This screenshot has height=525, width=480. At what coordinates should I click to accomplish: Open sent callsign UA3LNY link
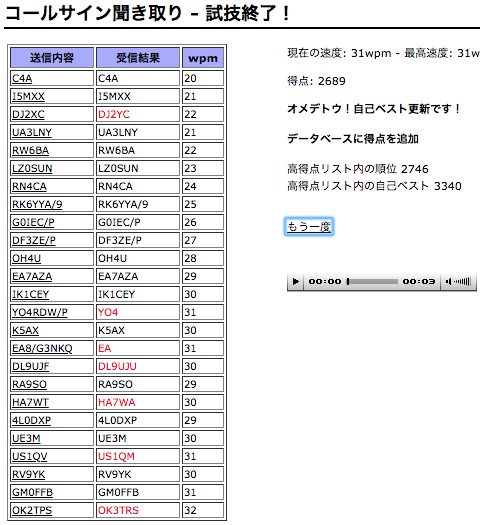point(32,132)
